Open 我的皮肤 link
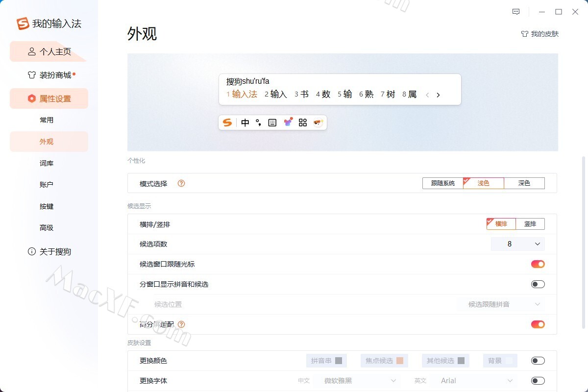 [x=539, y=34]
